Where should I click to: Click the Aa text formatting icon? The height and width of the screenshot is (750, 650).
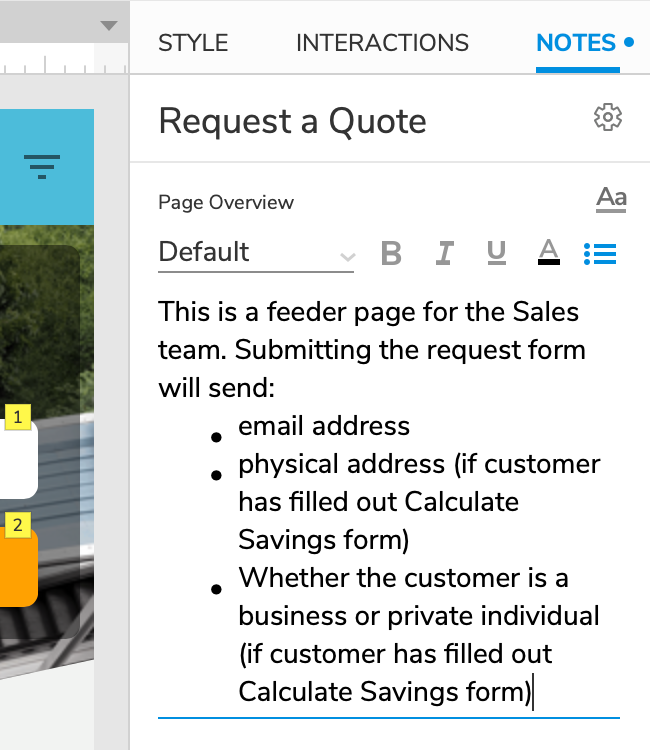coord(611,198)
